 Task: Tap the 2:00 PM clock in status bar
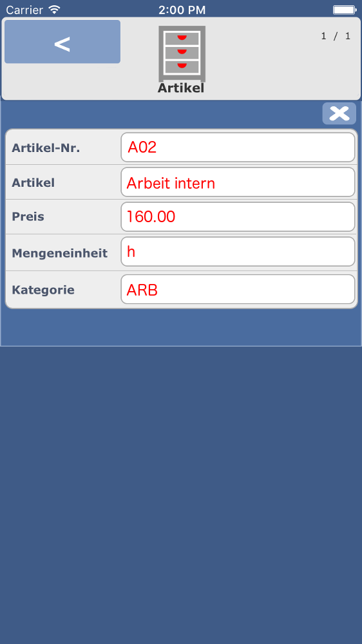click(x=182, y=10)
